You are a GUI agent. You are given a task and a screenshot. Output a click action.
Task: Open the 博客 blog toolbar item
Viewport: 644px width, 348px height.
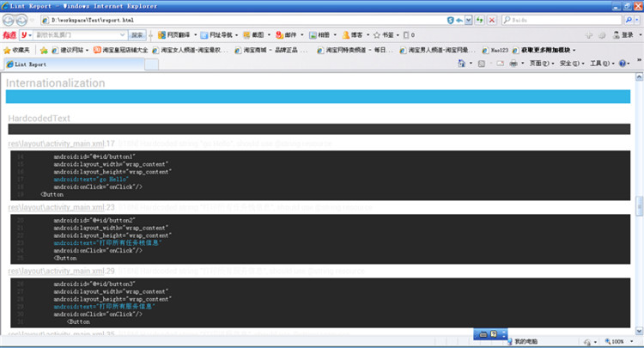(x=355, y=35)
